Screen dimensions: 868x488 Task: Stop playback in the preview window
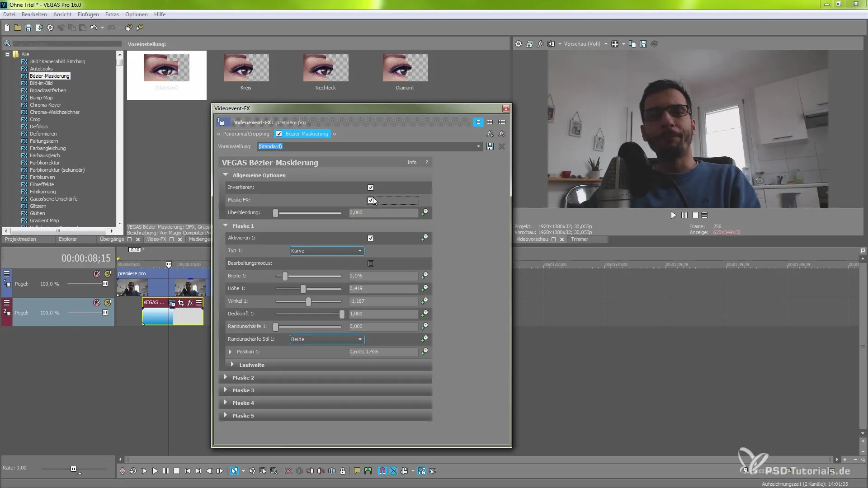(695, 215)
